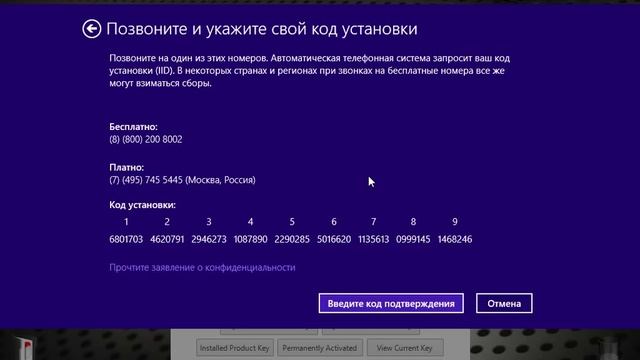The width and height of the screenshot is (640, 360).
Task: Select installation code block 2290285
Action: click(x=292, y=239)
